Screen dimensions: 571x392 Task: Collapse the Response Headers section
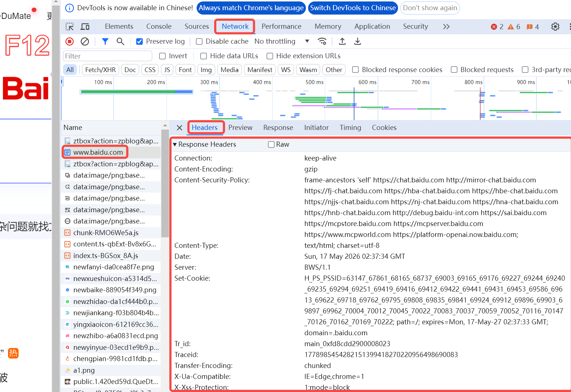tap(175, 144)
